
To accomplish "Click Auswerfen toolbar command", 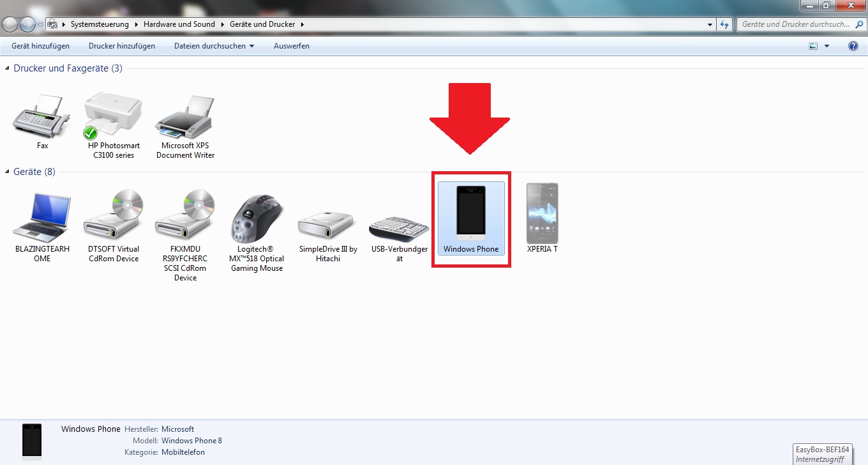I will [x=292, y=46].
